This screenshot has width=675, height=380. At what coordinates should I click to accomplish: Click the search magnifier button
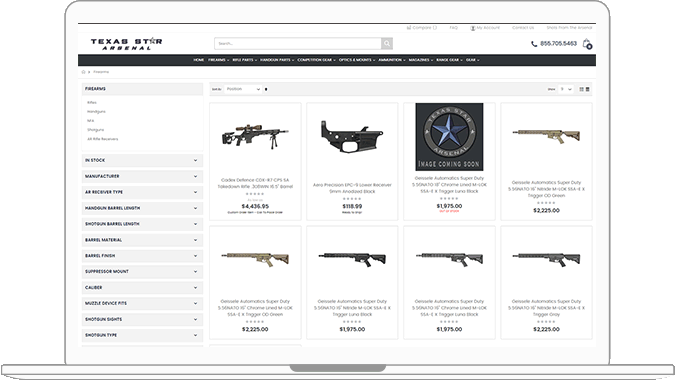[x=387, y=43]
